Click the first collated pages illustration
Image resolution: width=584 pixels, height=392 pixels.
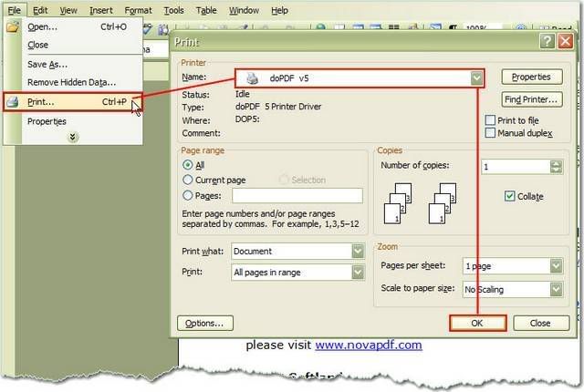(x=398, y=203)
